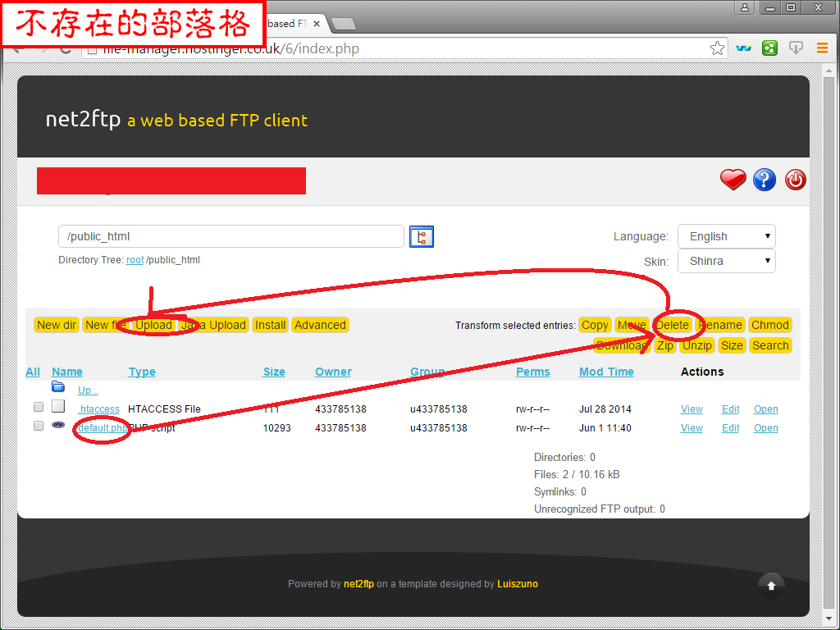This screenshot has height=630, width=840.
Task: Sort by the Type column header
Action: click(142, 372)
